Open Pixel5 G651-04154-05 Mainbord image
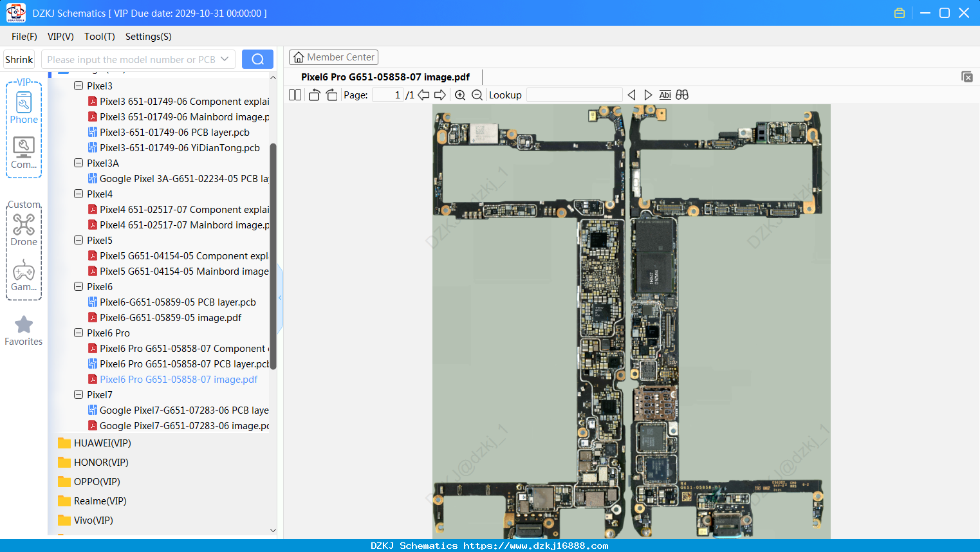The width and height of the screenshot is (980, 552). 184,271
